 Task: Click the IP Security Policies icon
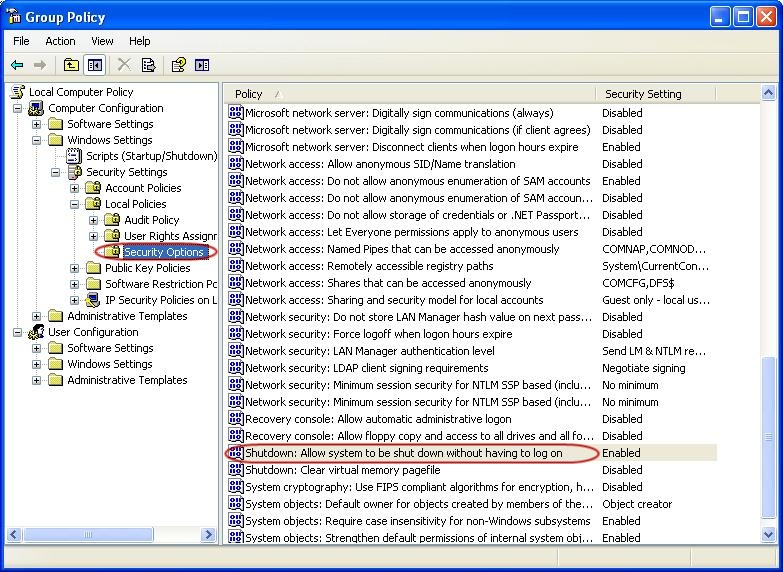coord(93,300)
